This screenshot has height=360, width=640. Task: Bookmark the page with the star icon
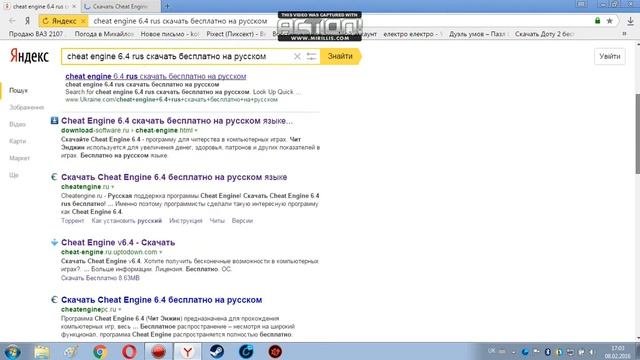coord(609,21)
